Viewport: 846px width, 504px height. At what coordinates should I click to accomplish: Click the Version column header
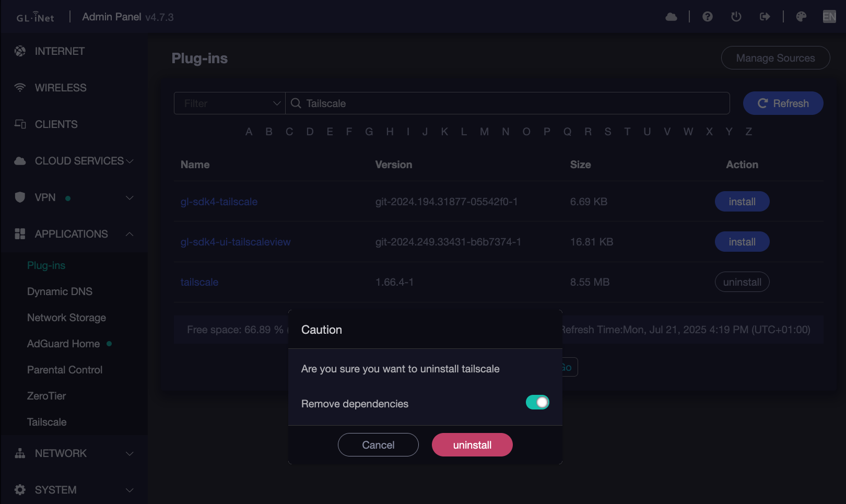[394, 165]
